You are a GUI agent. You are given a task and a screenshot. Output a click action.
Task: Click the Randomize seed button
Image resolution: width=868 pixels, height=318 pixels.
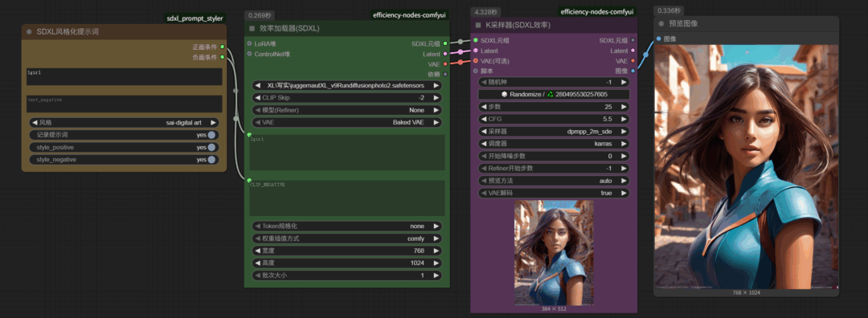(x=554, y=94)
